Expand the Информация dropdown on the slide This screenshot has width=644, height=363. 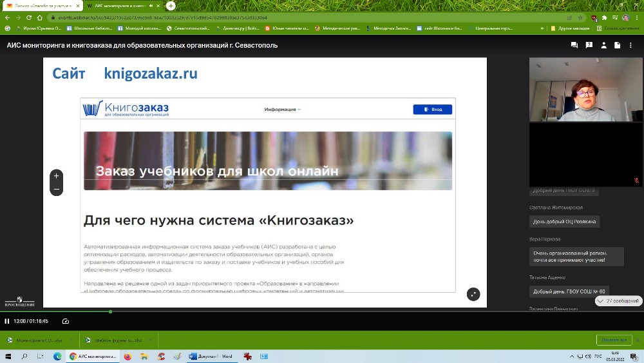click(x=283, y=110)
